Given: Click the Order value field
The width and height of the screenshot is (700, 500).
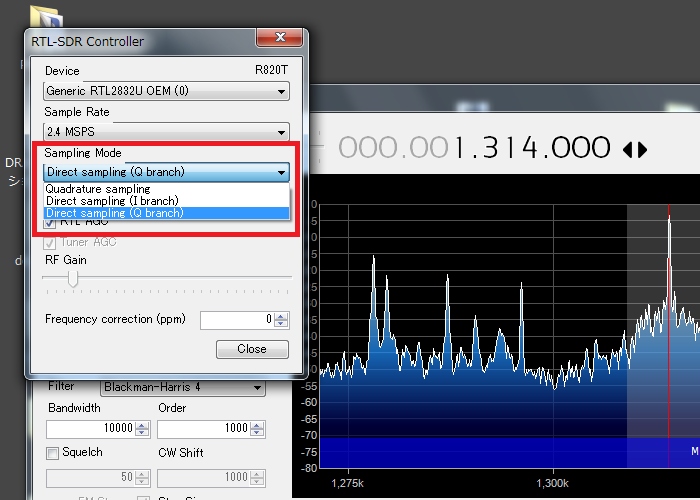Looking at the screenshot, I should (x=198, y=429).
